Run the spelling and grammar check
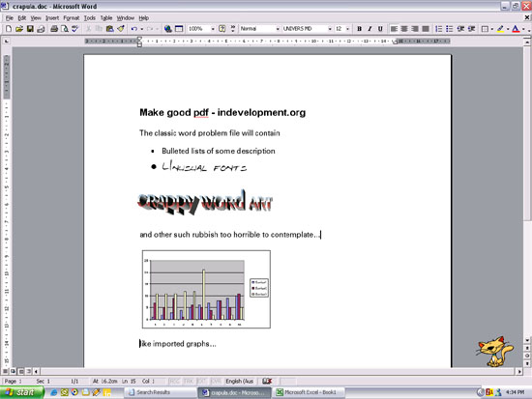The width and height of the screenshot is (532, 399). coord(75,29)
